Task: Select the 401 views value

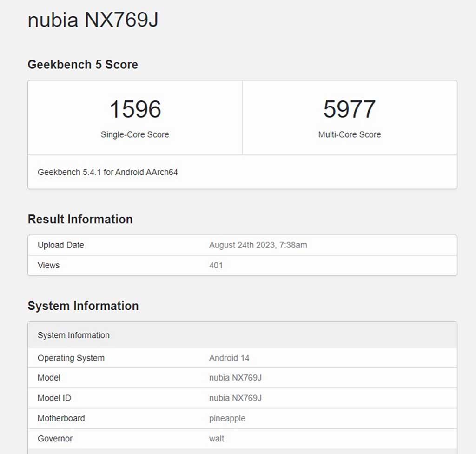Action: pyautogui.click(x=216, y=265)
